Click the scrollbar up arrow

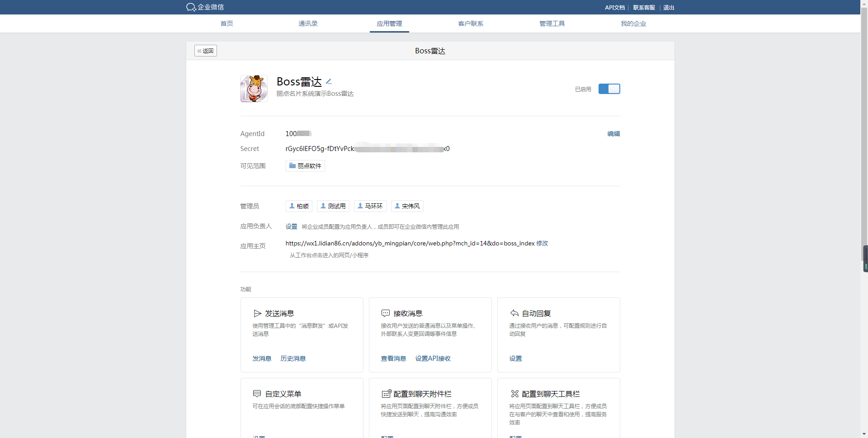[x=864, y=3]
